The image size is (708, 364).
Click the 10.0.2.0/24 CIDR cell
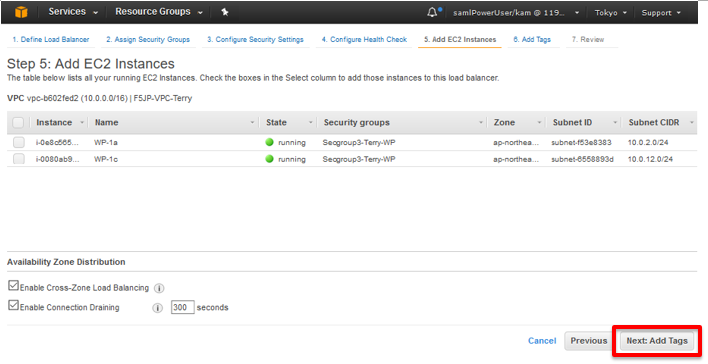pyautogui.click(x=648, y=142)
